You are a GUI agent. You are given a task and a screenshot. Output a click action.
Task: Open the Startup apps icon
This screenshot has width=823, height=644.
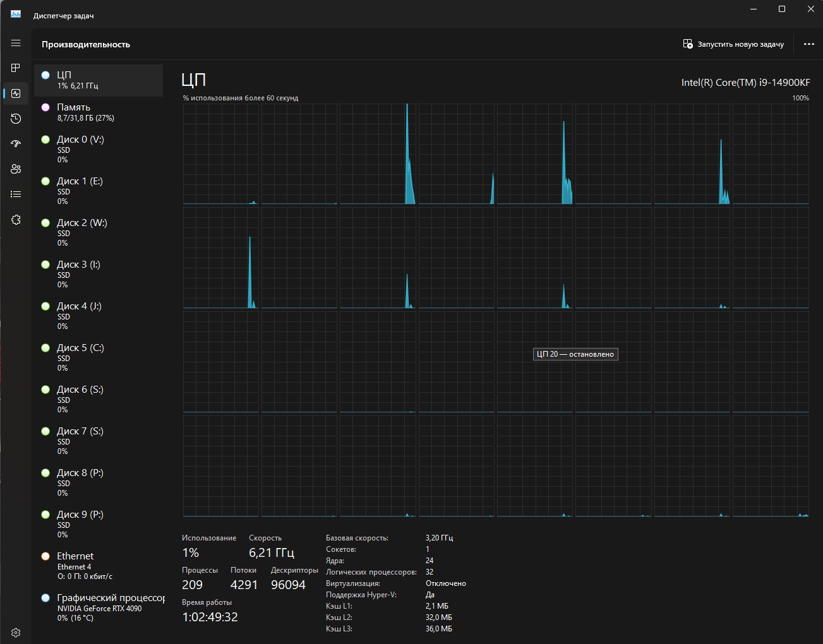pyautogui.click(x=16, y=143)
